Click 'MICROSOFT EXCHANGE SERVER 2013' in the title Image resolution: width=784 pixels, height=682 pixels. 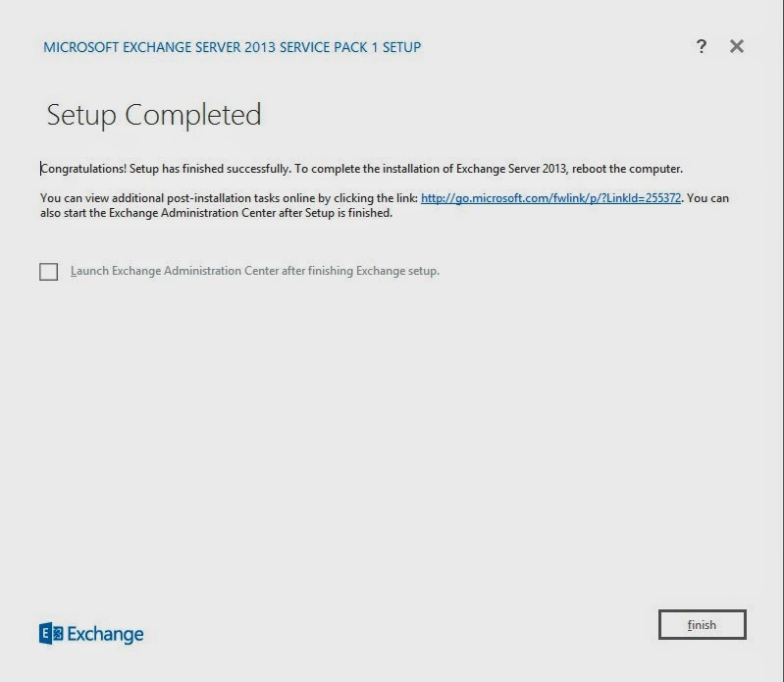pyautogui.click(x=152, y=47)
